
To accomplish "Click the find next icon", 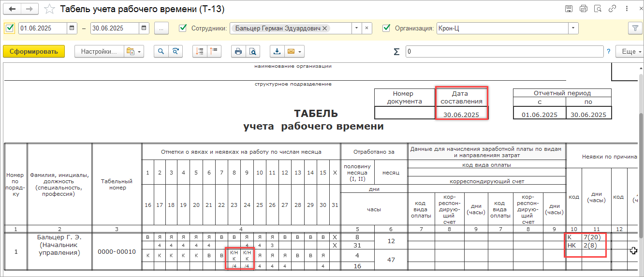I will [x=176, y=51].
